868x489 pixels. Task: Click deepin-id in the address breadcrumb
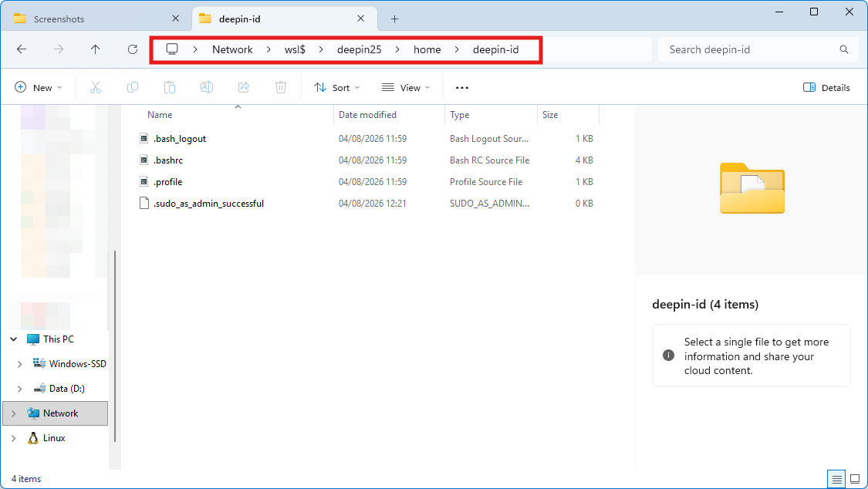[x=496, y=49]
